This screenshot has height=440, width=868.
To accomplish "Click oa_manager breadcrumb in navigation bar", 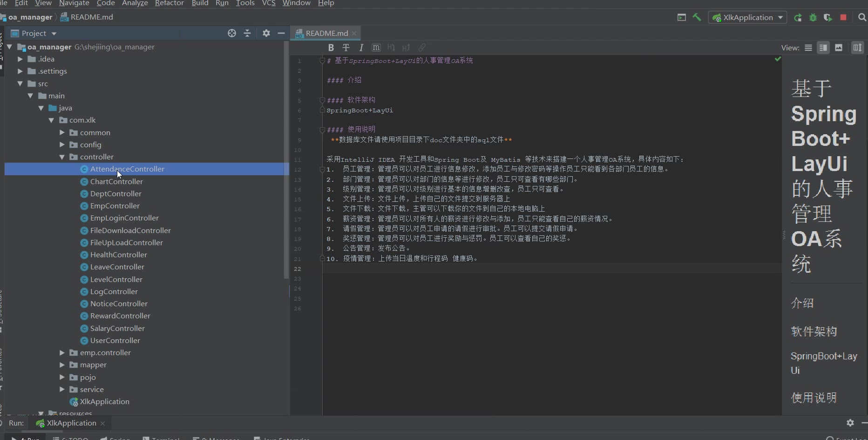I will [x=30, y=17].
